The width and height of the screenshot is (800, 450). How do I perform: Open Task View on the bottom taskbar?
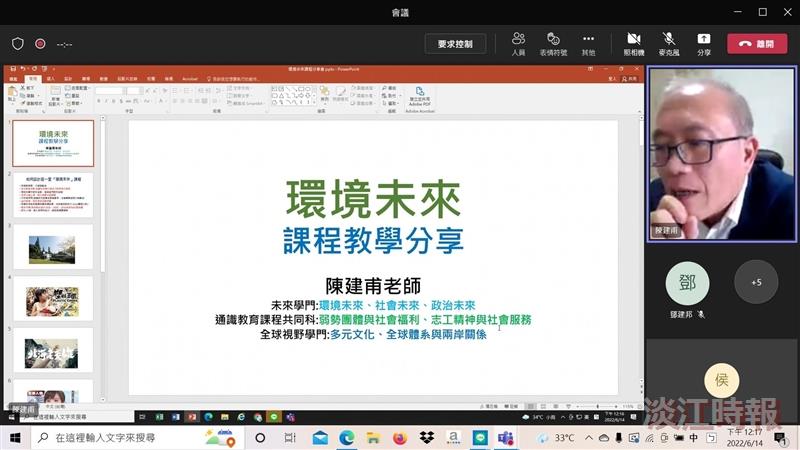(289, 438)
